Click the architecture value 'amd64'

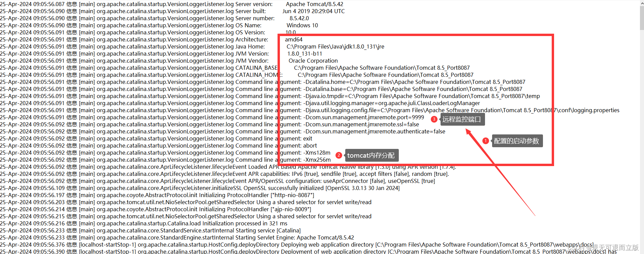294,39
